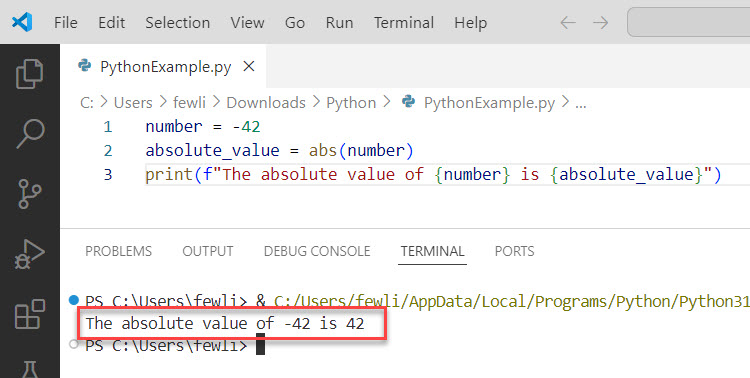Click the Python icon in the PythonExample.py tab
This screenshot has height=378, width=750.
[x=85, y=66]
